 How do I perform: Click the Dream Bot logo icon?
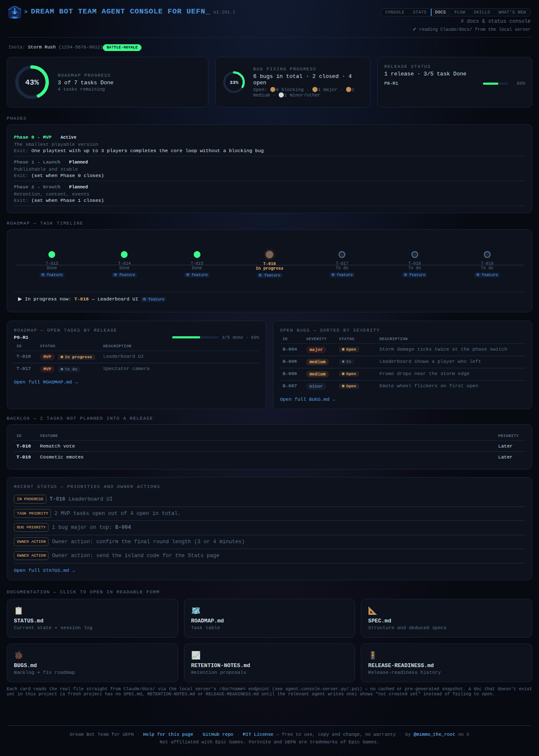15,12
